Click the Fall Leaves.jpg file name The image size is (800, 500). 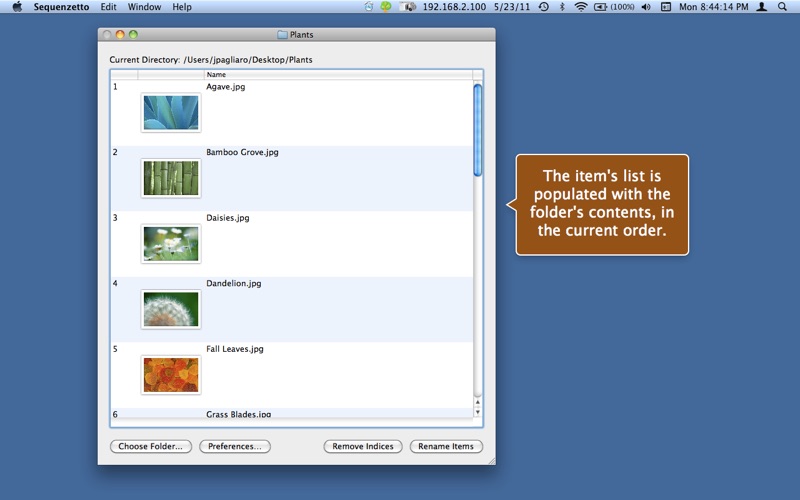pos(235,349)
